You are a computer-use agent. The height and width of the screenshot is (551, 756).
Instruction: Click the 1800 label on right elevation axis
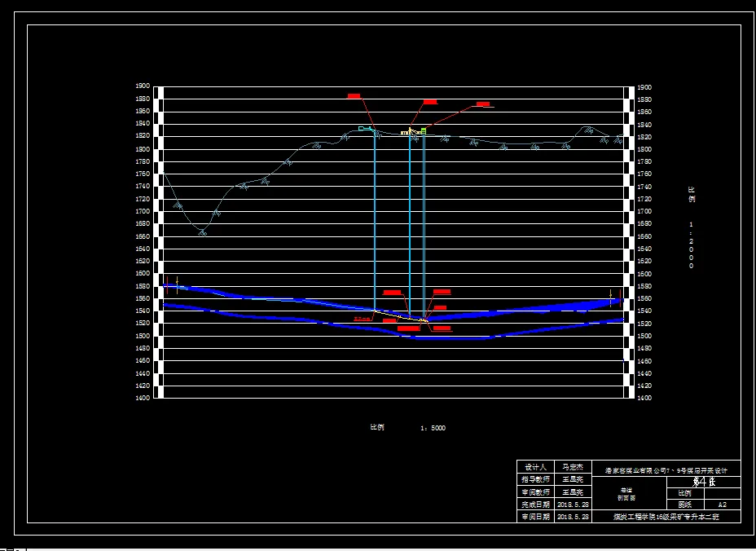(644, 149)
